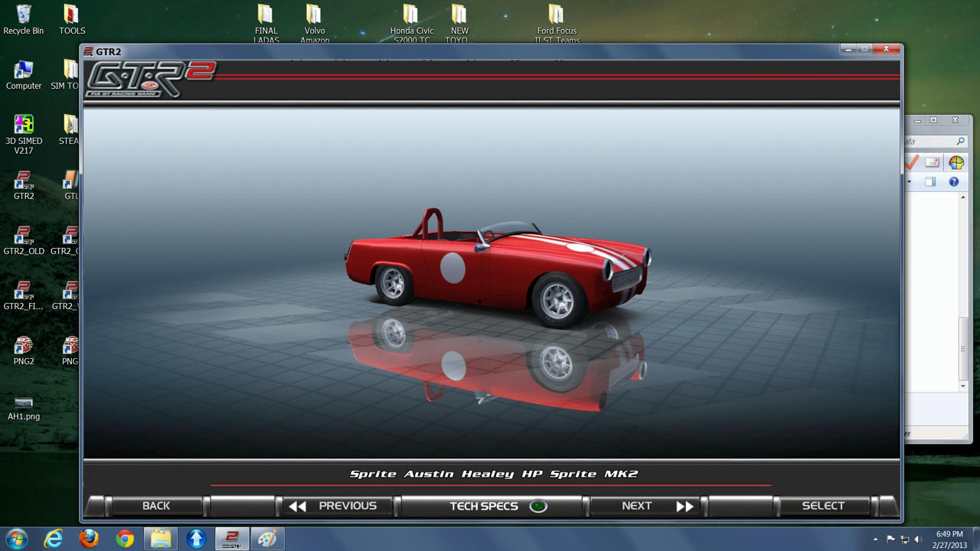The height and width of the screenshot is (551, 980).
Task: Open the Ford Focus II ST Teams folder
Action: (557, 23)
